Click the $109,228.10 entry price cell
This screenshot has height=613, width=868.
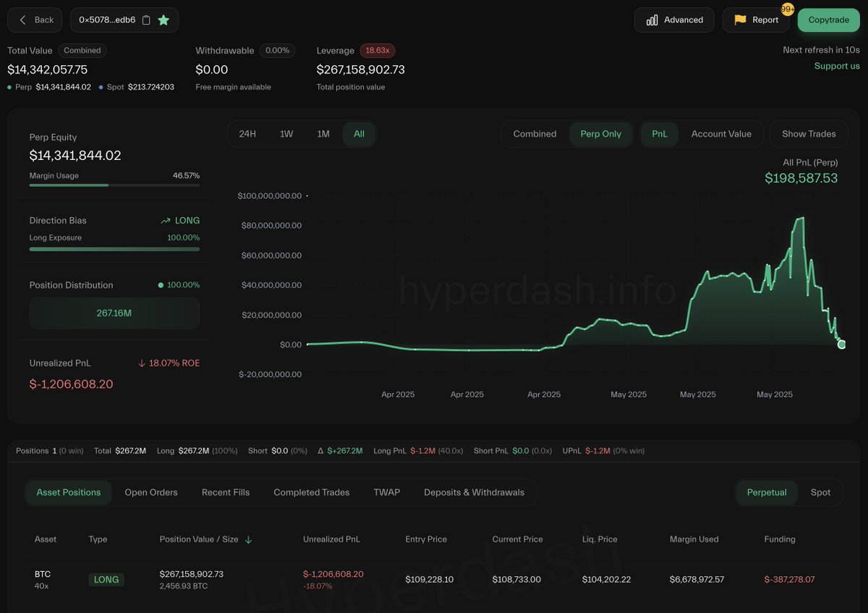click(430, 580)
